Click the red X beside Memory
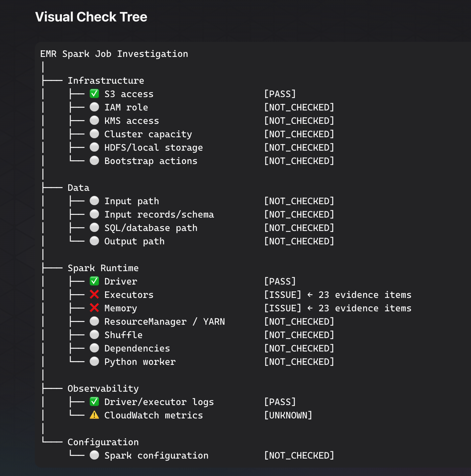 pyautogui.click(x=94, y=308)
